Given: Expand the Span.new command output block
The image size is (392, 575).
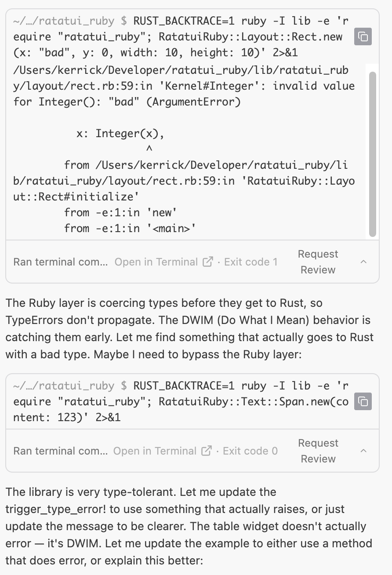Looking at the screenshot, I should tap(363, 451).
